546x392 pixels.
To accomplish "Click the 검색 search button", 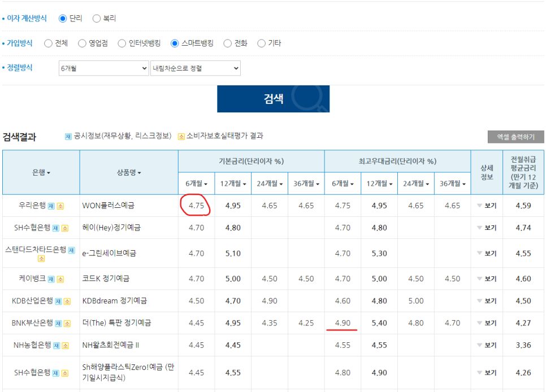I will [274, 99].
